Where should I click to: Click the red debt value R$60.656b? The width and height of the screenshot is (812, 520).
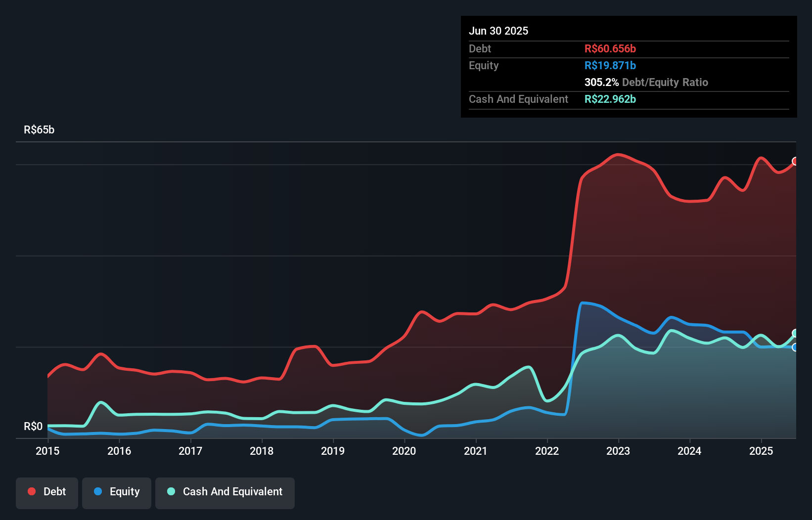pyautogui.click(x=611, y=48)
